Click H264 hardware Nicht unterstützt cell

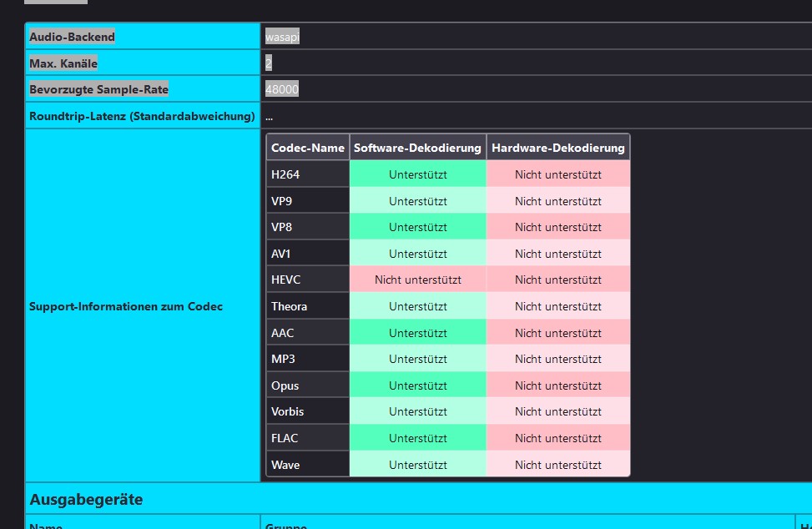(x=558, y=174)
